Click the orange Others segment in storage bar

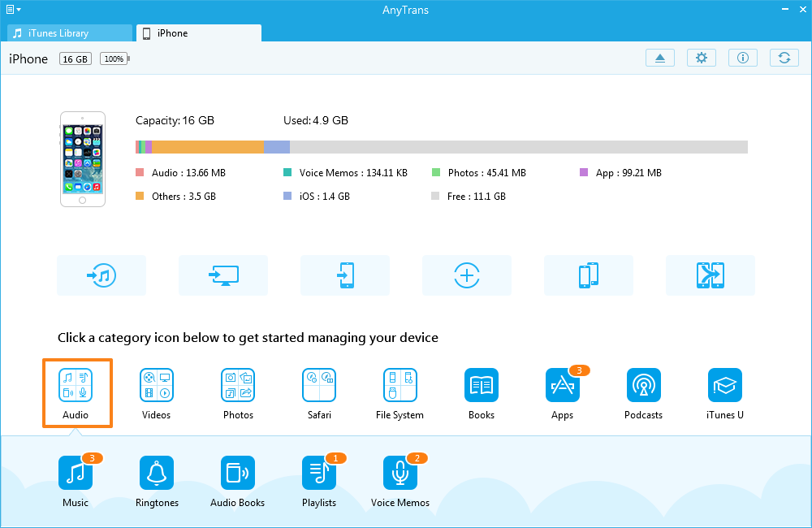208,147
